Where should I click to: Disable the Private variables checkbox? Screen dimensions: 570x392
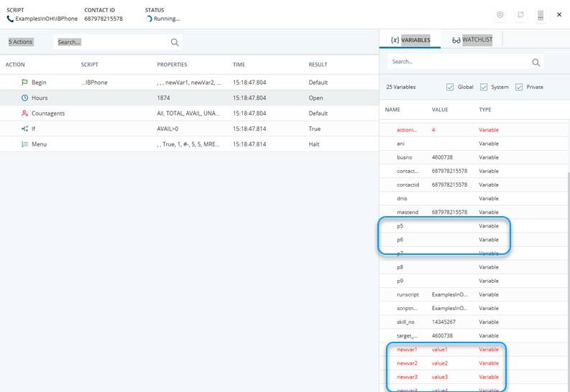[x=519, y=87]
